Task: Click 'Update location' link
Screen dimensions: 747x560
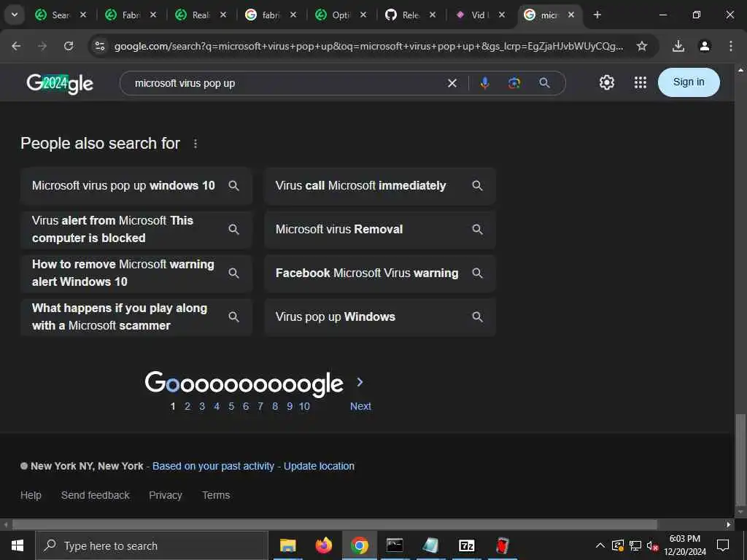Action: (x=320, y=466)
